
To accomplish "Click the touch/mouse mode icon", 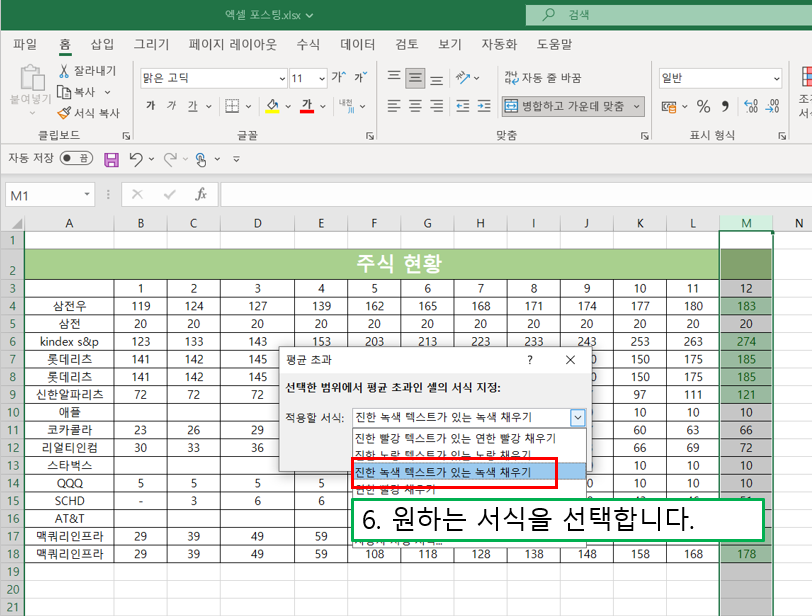I will coord(201,159).
